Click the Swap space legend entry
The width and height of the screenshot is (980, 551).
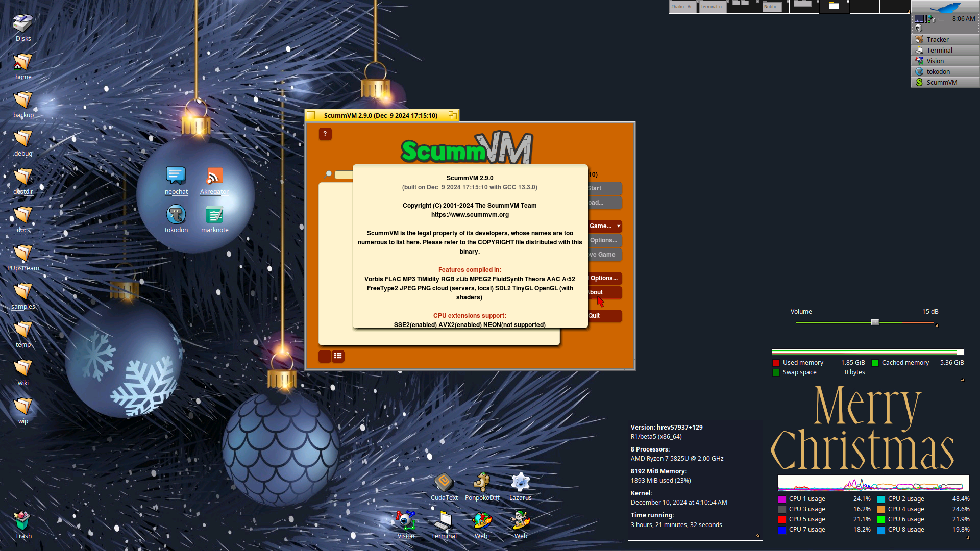tap(819, 372)
